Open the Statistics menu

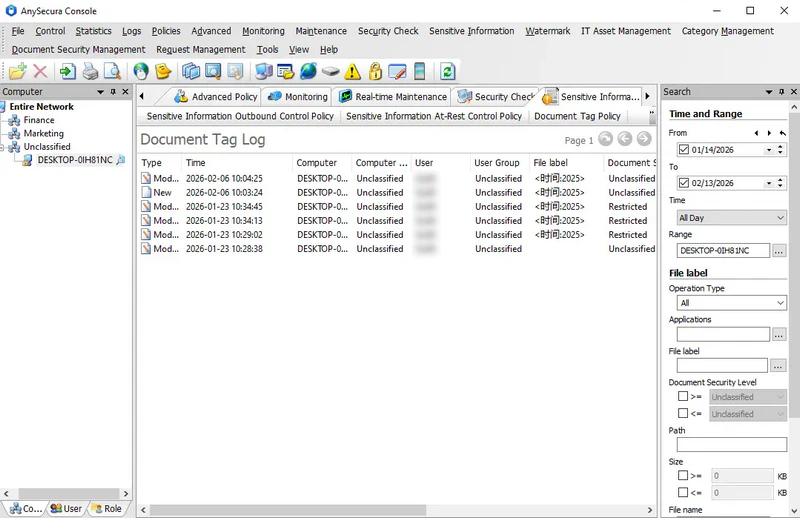(x=93, y=31)
